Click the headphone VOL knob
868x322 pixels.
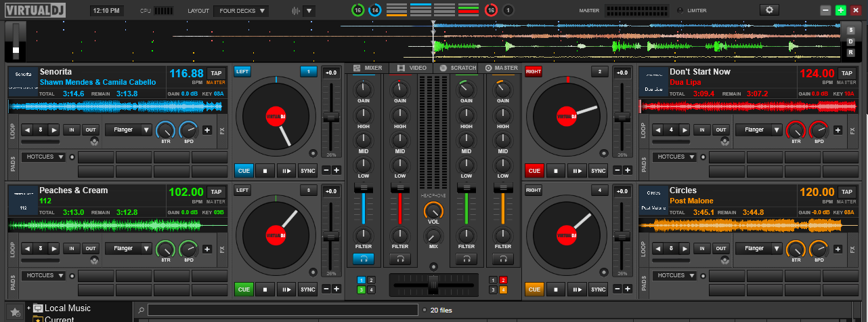coord(433,211)
